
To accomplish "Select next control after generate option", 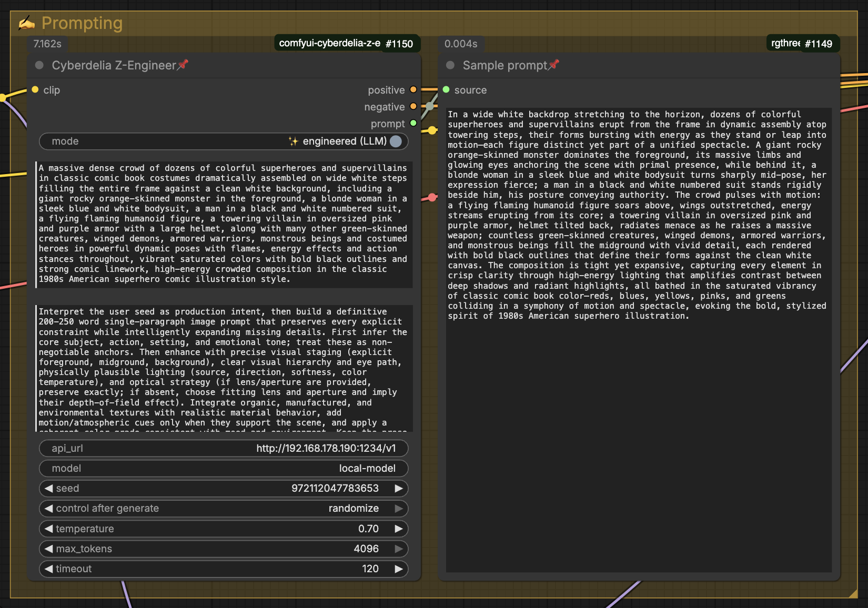I will coord(399,508).
